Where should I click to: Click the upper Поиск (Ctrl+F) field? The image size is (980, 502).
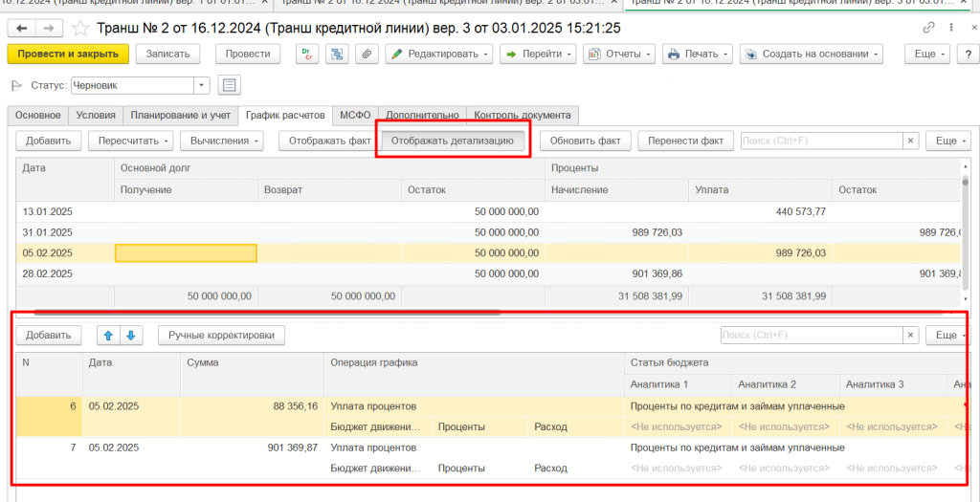(822, 141)
